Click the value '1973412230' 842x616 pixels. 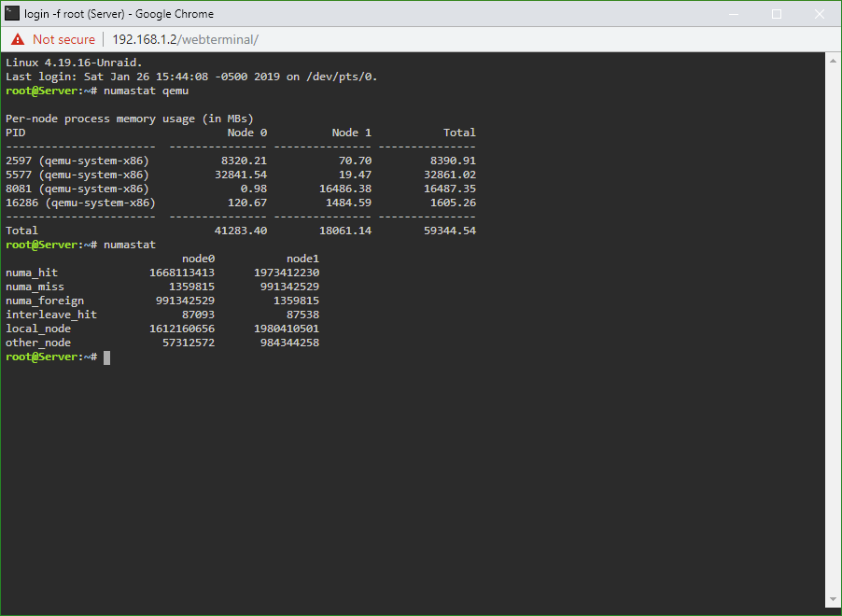287,273
